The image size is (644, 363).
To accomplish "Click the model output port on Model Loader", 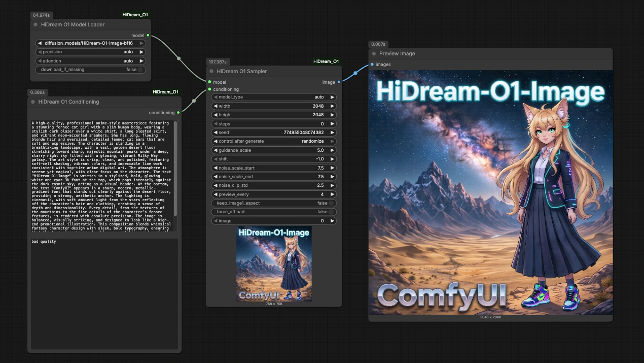I will point(148,36).
